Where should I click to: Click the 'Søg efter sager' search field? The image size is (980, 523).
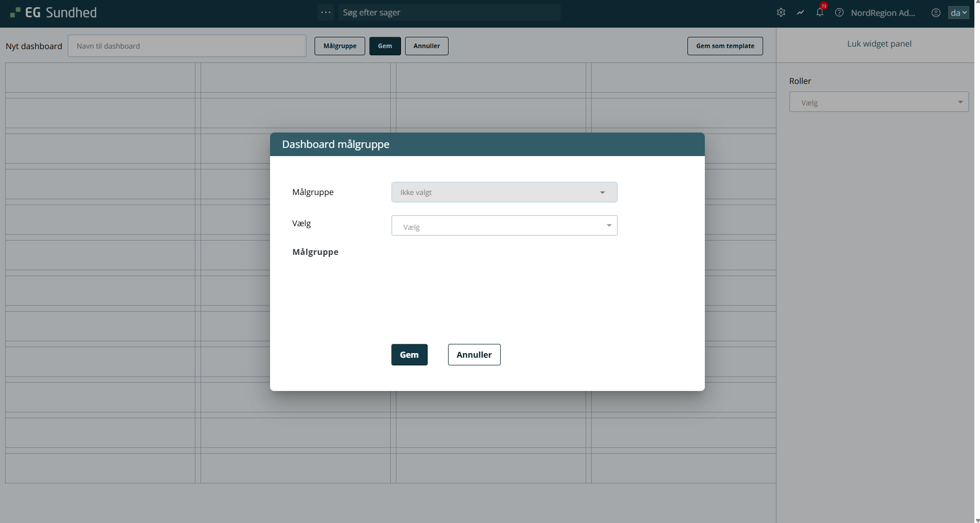[449, 12]
